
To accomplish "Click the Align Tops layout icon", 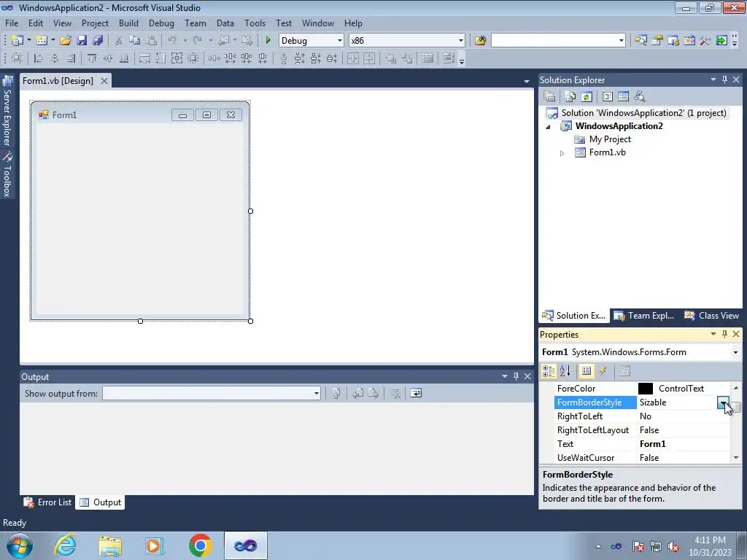I will click(92, 58).
